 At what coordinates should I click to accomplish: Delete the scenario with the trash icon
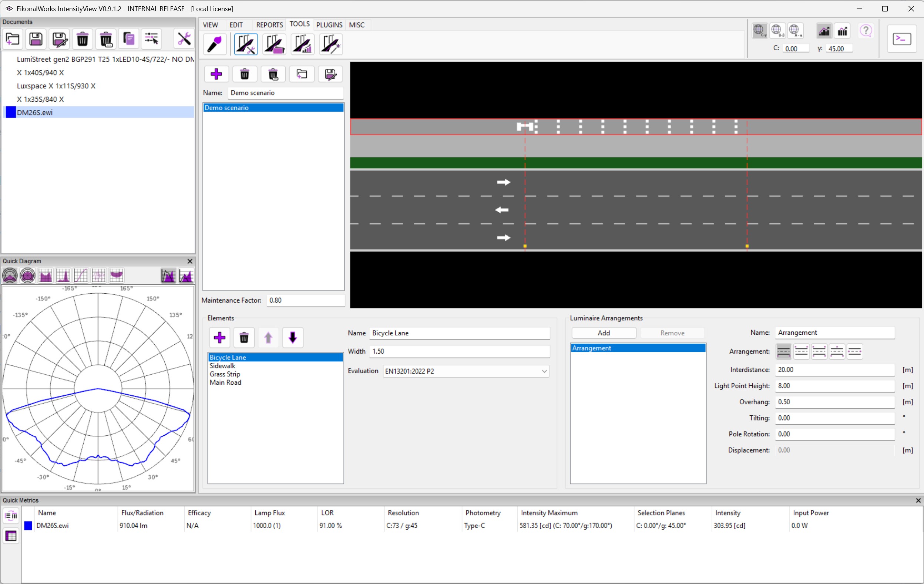(x=245, y=74)
